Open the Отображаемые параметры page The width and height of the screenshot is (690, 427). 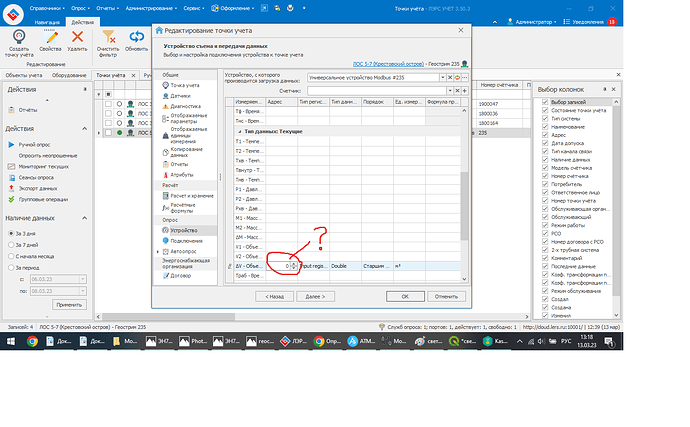pyautogui.click(x=188, y=118)
